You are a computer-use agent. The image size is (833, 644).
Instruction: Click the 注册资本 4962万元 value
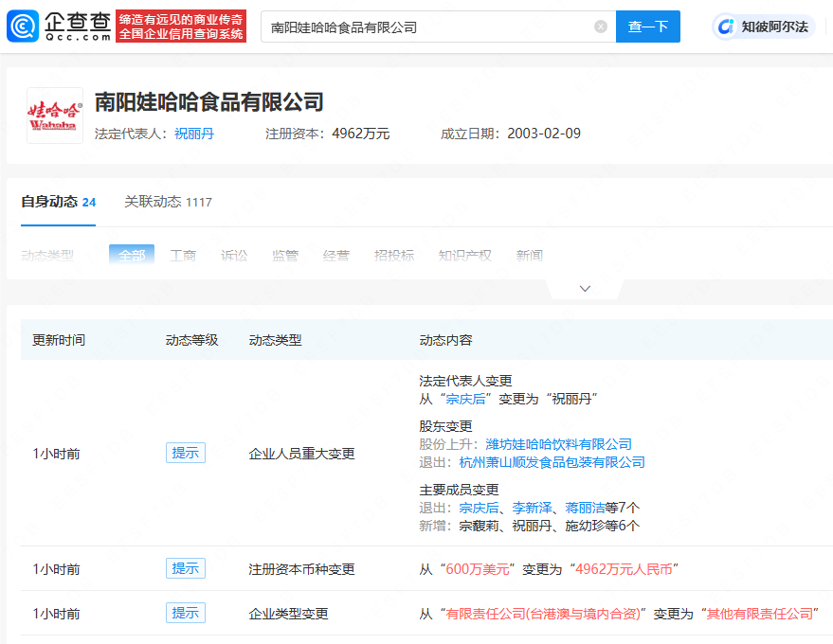(361, 134)
